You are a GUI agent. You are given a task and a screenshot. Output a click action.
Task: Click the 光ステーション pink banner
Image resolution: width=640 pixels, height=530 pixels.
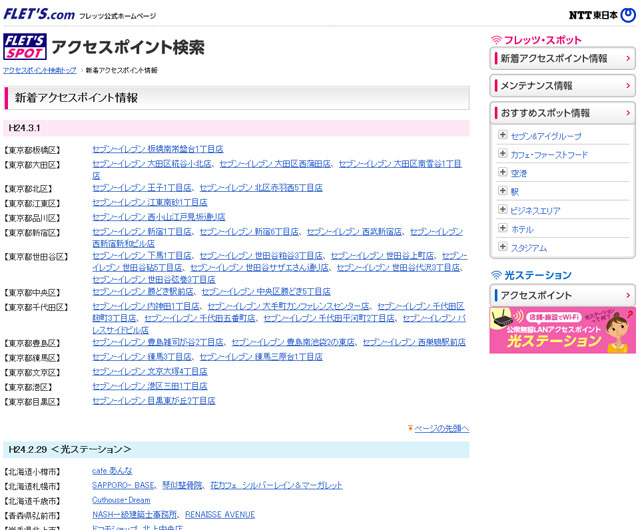pos(562,330)
